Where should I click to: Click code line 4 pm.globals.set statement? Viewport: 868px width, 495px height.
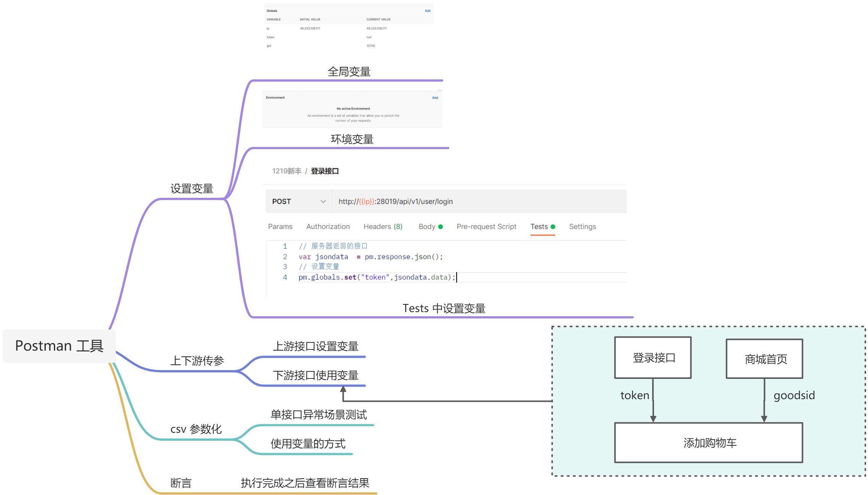click(377, 277)
